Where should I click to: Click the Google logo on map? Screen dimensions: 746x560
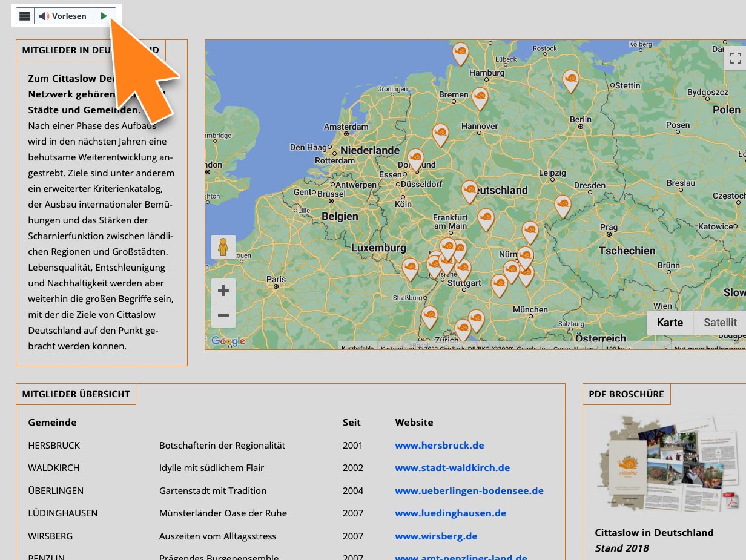pos(228,341)
